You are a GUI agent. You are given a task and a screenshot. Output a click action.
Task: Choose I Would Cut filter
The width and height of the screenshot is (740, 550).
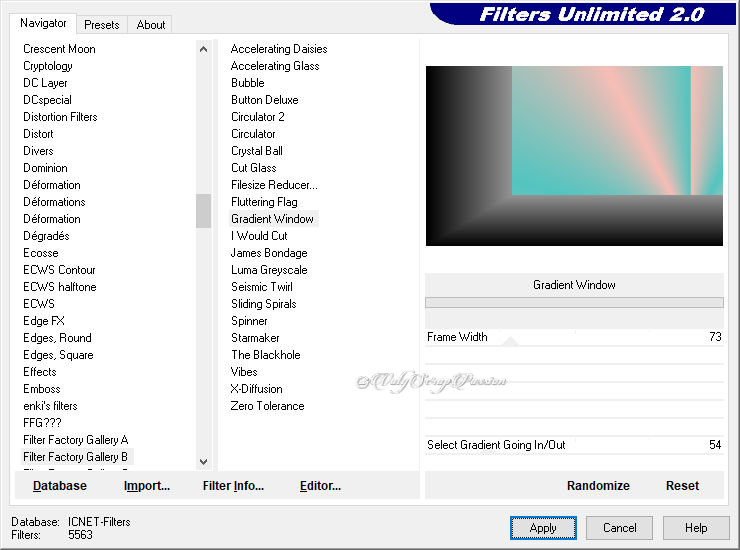(259, 236)
